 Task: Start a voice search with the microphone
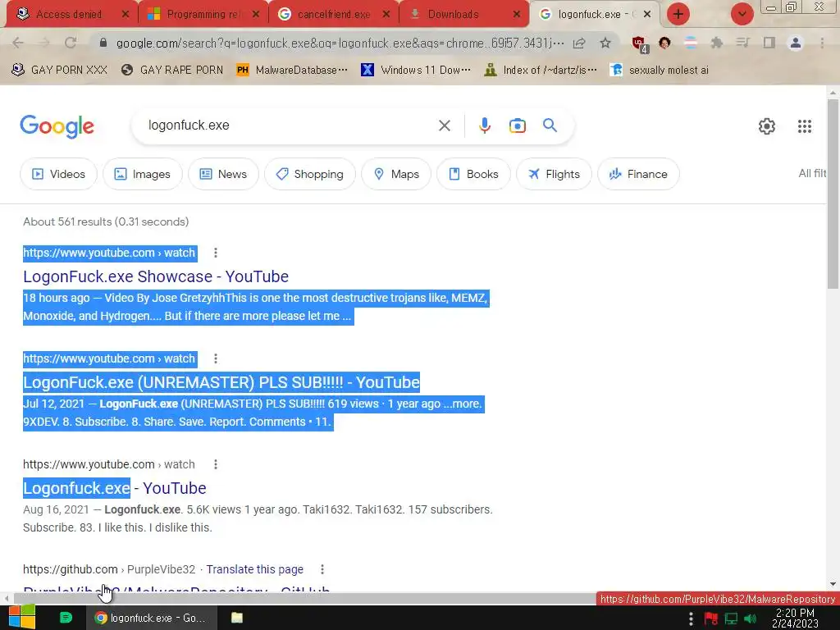click(x=484, y=126)
